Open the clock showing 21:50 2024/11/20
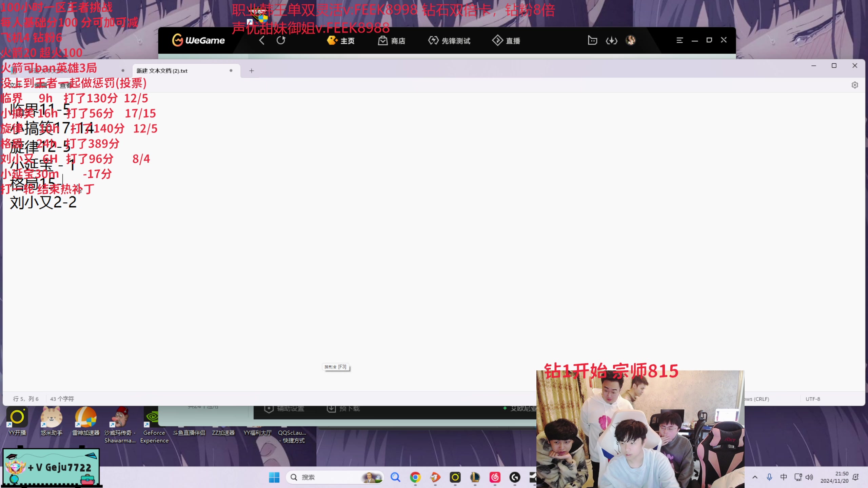This screenshot has width=868, height=488. tap(834, 477)
